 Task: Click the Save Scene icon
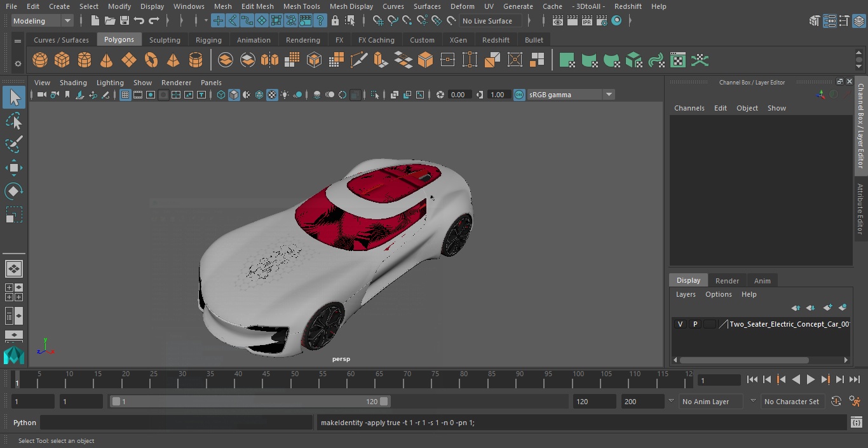[x=125, y=21]
